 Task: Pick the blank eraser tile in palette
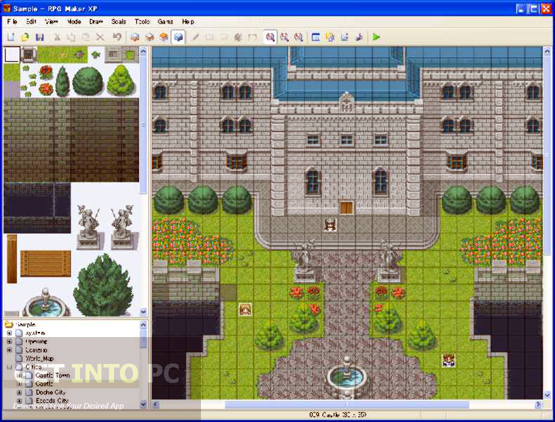pyautogui.click(x=12, y=55)
